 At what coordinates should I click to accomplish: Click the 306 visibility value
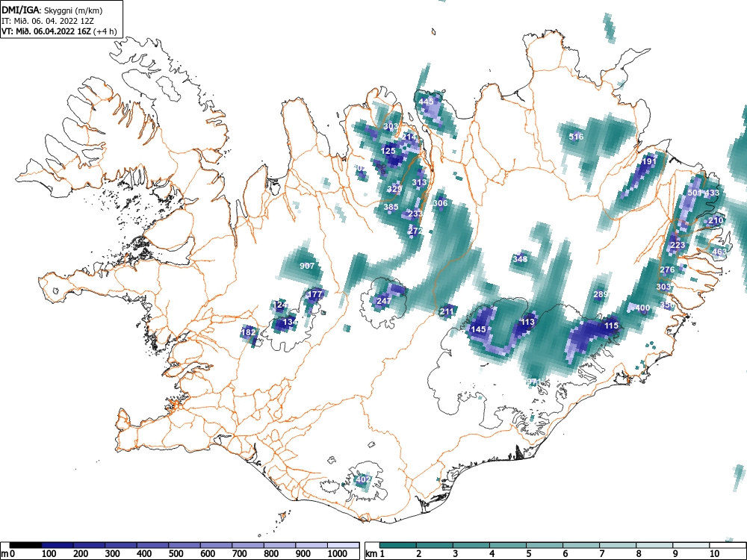click(x=441, y=203)
